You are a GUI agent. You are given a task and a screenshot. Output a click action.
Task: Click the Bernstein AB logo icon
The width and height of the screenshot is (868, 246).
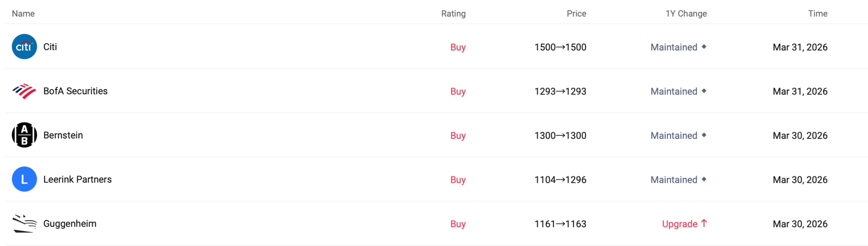coord(24,135)
